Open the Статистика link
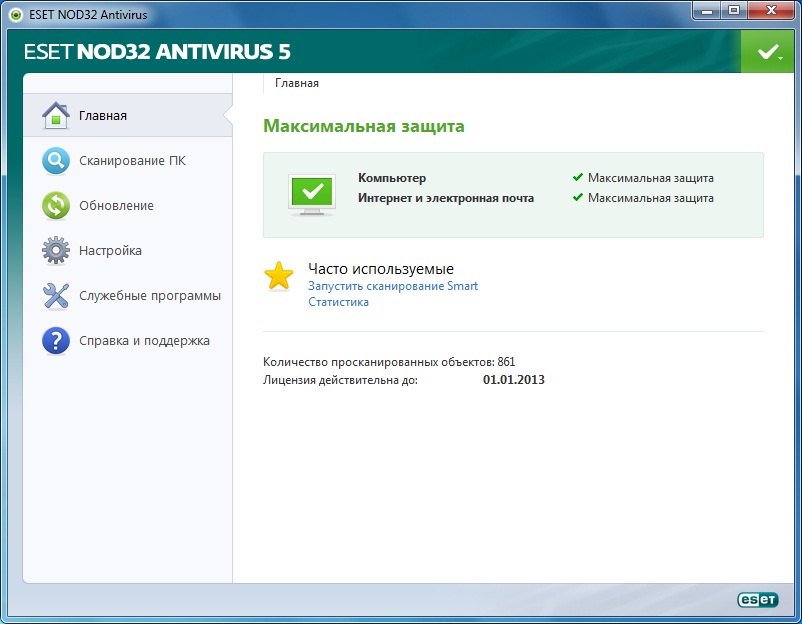Viewport: 802px width, 624px height. [x=338, y=302]
